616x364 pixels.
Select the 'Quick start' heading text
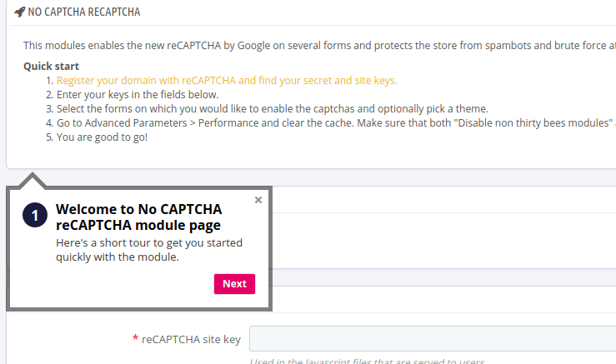point(51,66)
